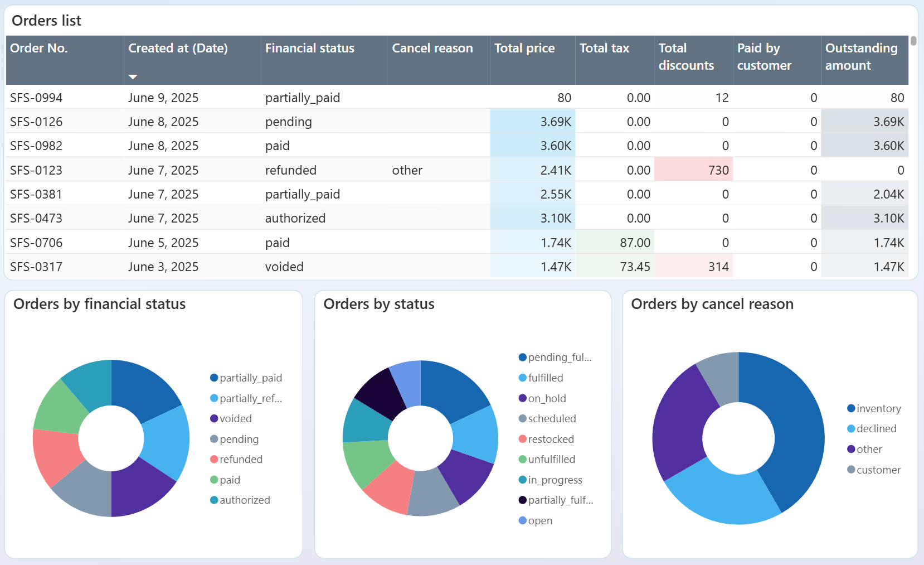The image size is (924, 565).
Task: Click the Outstanding amount column header
Action: [x=862, y=56]
